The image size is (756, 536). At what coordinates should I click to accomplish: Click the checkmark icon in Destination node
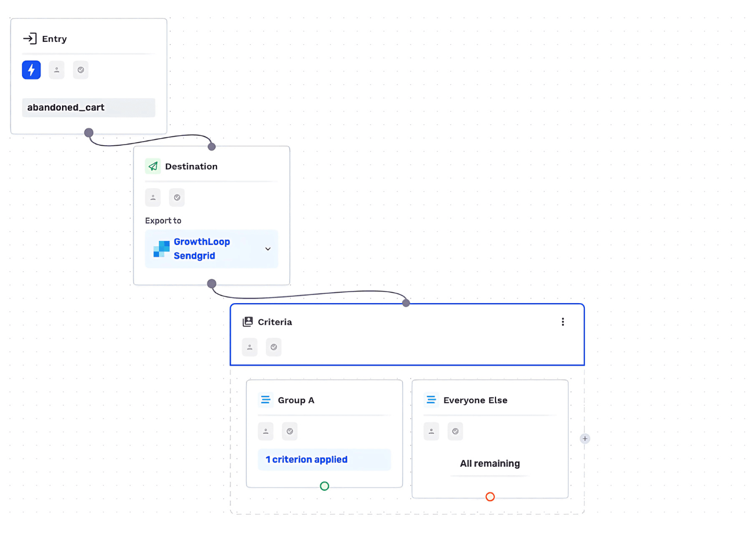click(x=177, y=197)
